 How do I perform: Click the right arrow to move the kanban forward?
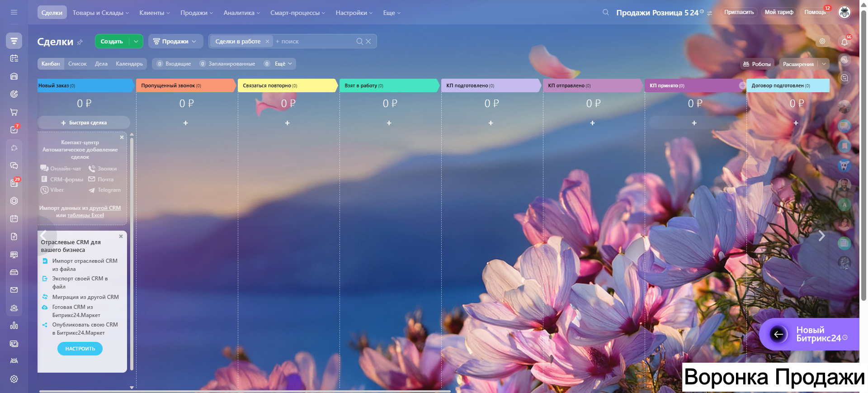coord(822,236)
